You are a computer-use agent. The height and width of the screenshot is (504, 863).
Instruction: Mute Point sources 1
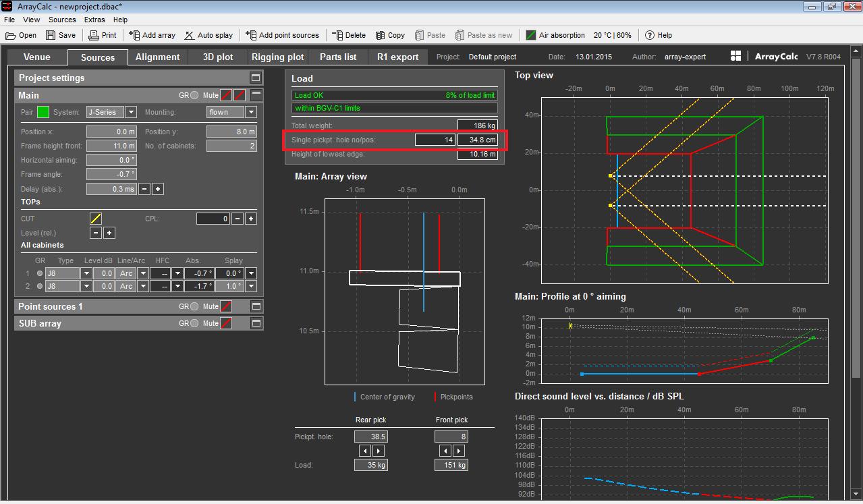tap(226, 307)
